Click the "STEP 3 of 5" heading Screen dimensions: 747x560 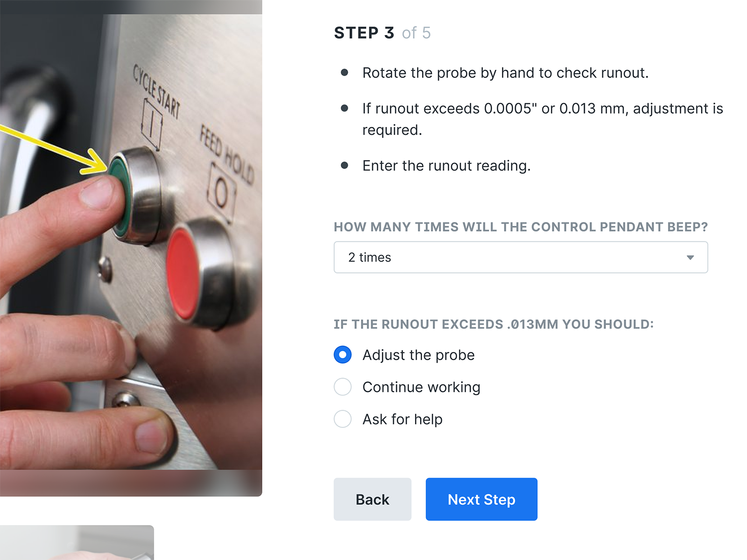[x=382, y=33]
